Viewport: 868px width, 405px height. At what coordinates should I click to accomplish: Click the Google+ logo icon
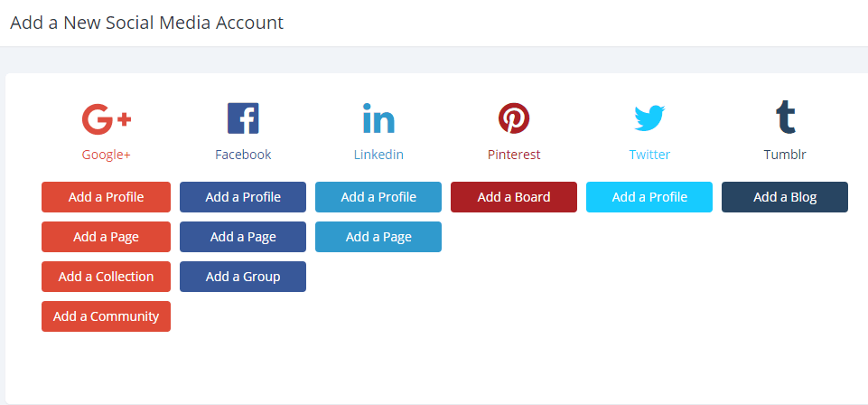(107, 118)
